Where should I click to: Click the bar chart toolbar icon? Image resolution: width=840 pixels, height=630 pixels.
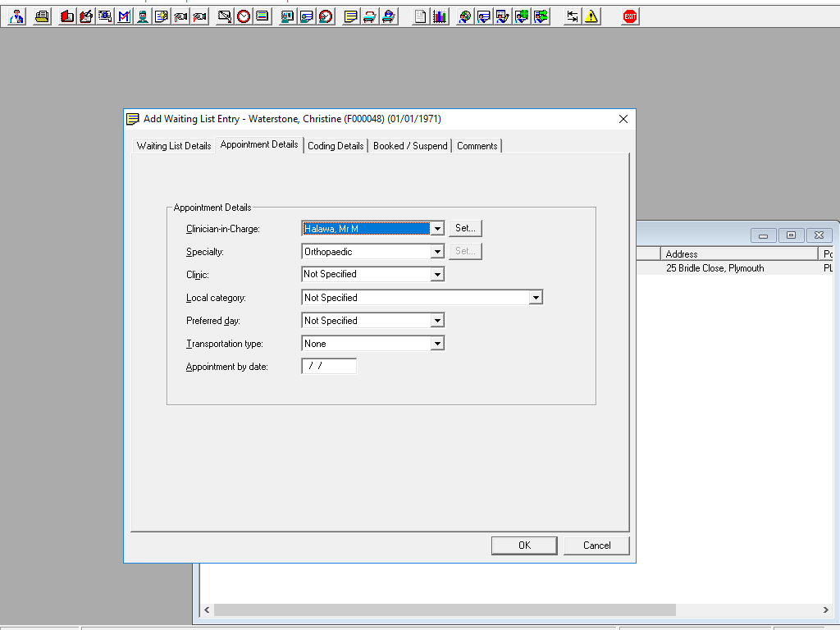pyautogui.click(x=440, y=16)
